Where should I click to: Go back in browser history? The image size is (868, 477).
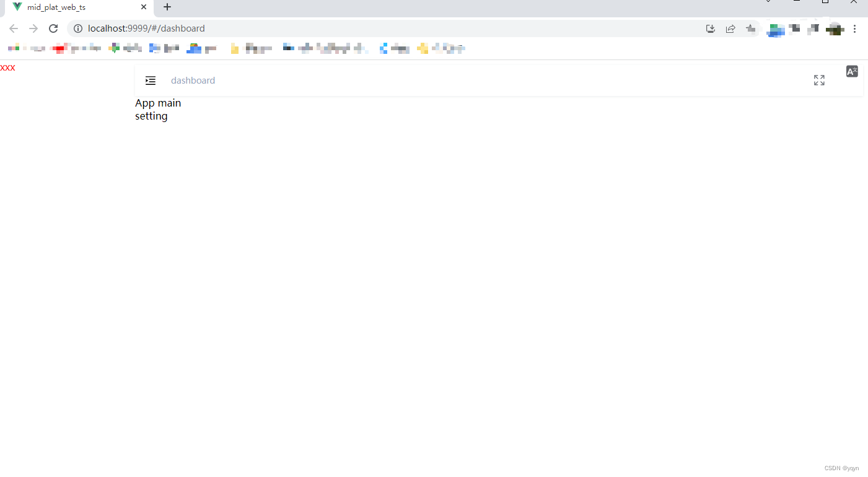coord(14,28)
